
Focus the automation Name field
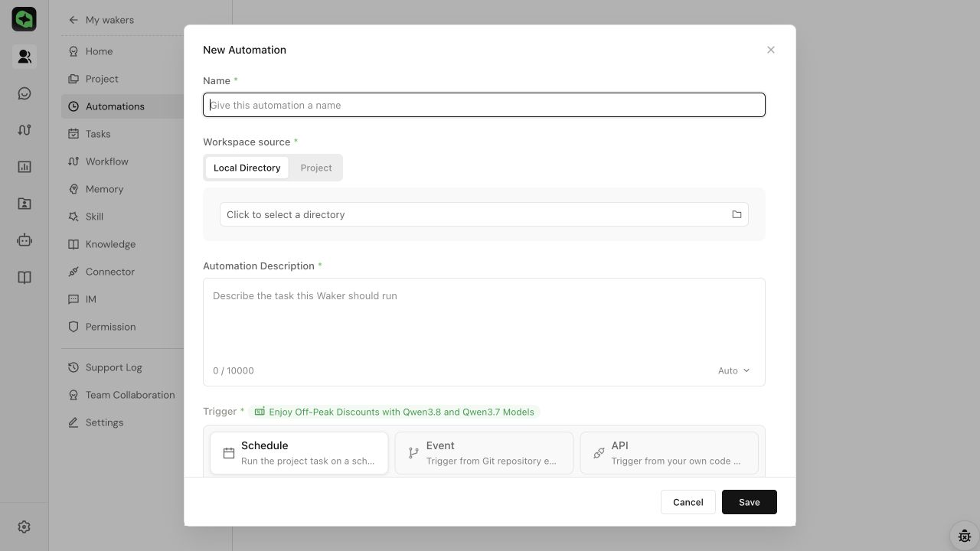pos(484,105)
